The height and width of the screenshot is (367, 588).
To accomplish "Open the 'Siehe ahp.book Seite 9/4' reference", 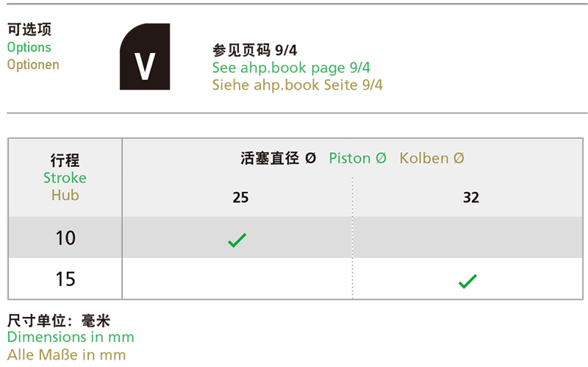I will click(298, 85).
